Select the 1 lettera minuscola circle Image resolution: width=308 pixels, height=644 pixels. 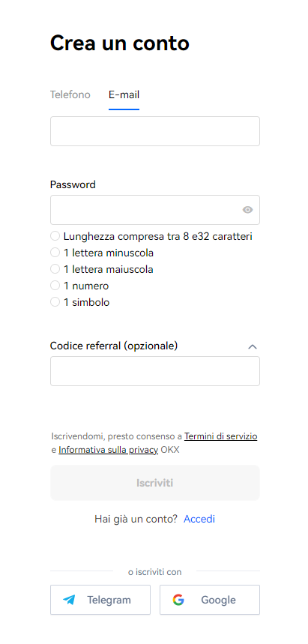click(x=55, y=253)
